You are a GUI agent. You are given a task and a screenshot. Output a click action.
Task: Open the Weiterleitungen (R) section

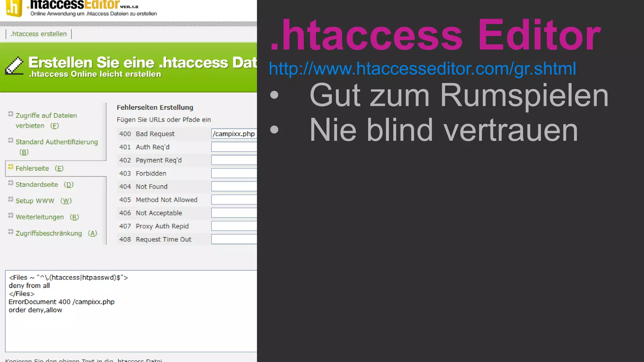47,217
